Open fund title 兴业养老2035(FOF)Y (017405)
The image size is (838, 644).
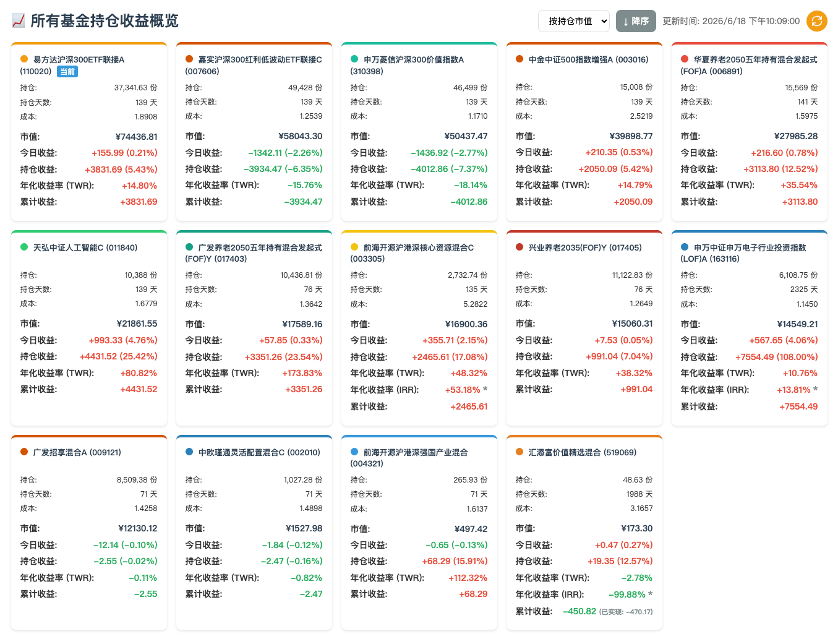585,247
